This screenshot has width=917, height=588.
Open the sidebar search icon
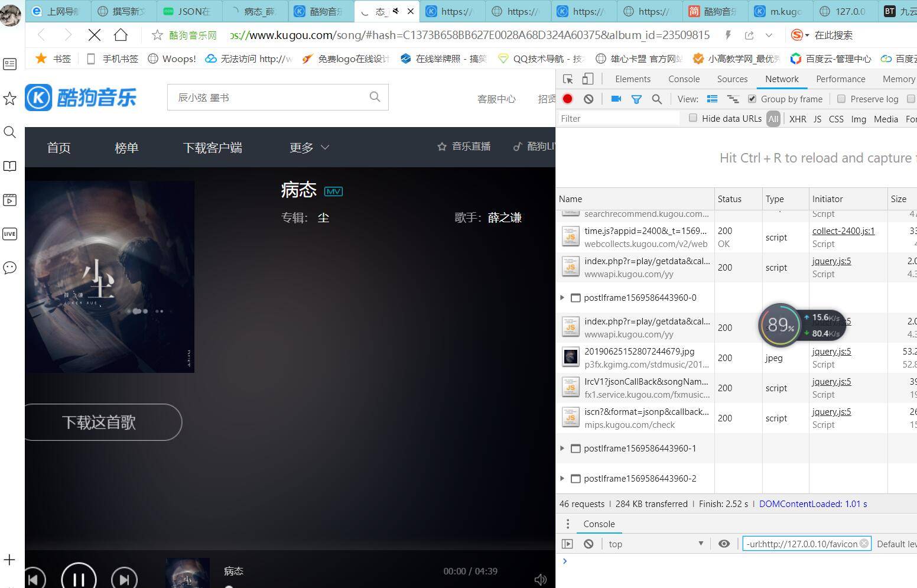(x=9, y=132)
